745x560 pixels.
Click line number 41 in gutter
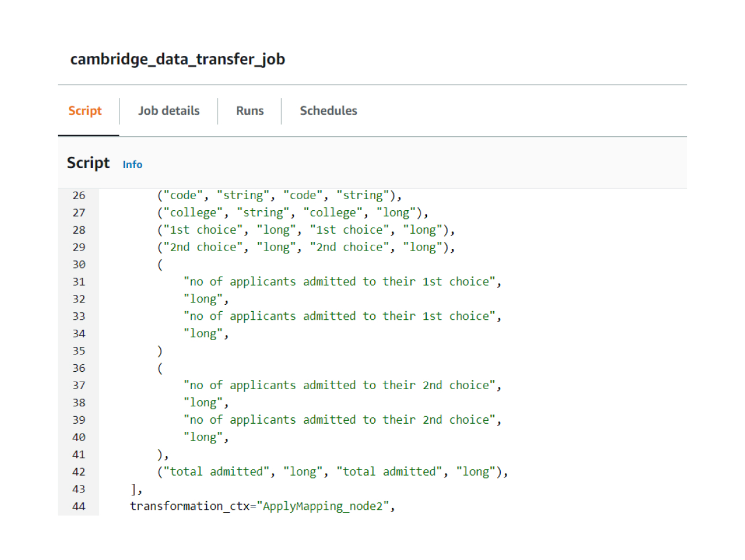(79, 455)
